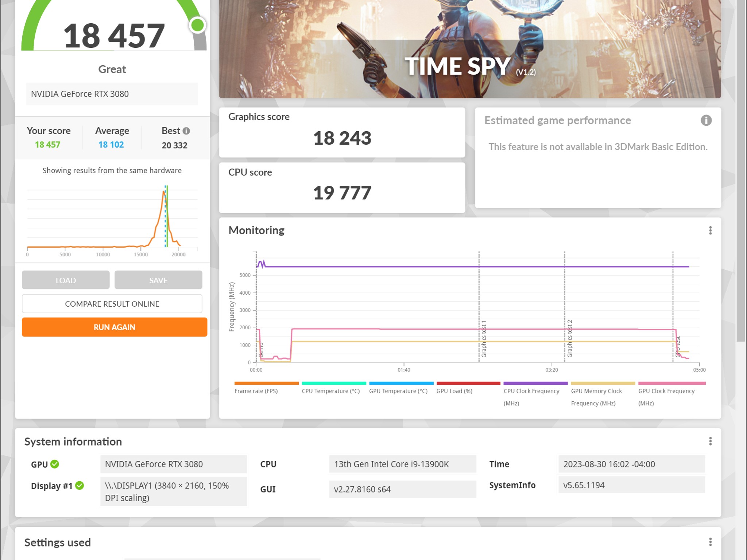Viewport: 747px width, 560px height.
Task: Open the Monitoring panel kebab menu
Action: tap(710, 230)
